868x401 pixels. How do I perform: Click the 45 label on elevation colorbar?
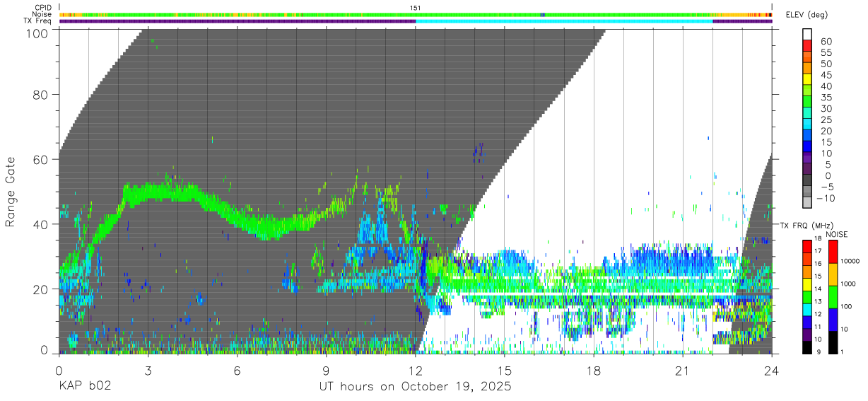coord(826,76)
